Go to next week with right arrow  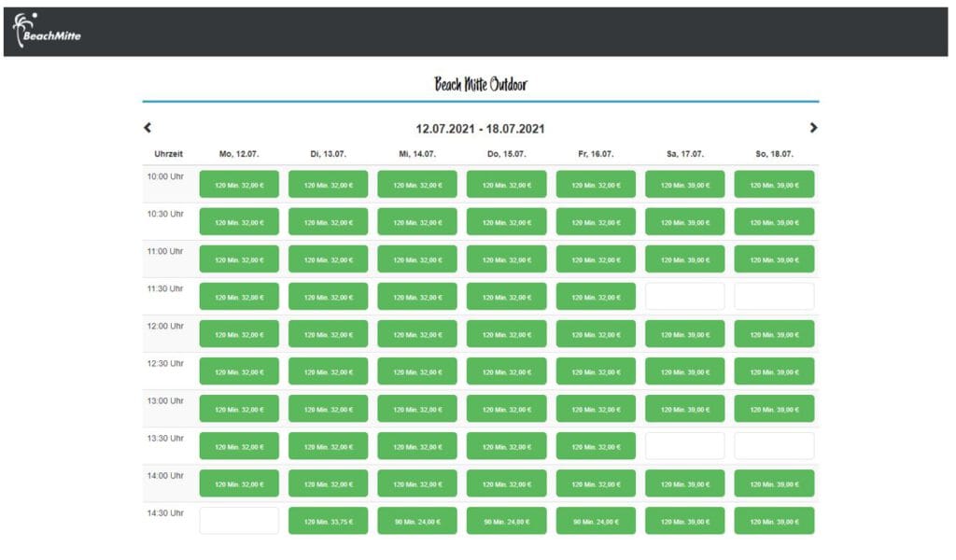tap(813, 128)
